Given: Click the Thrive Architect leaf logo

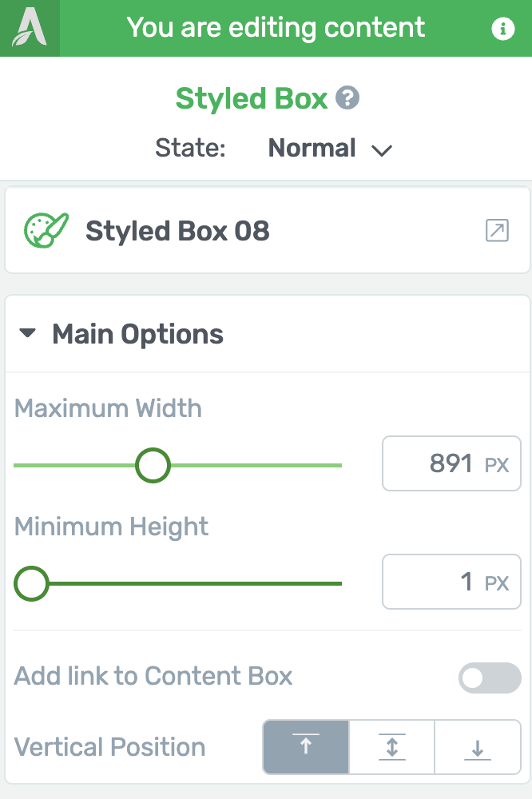Looking at the screenshot, I should click(30, 27).
